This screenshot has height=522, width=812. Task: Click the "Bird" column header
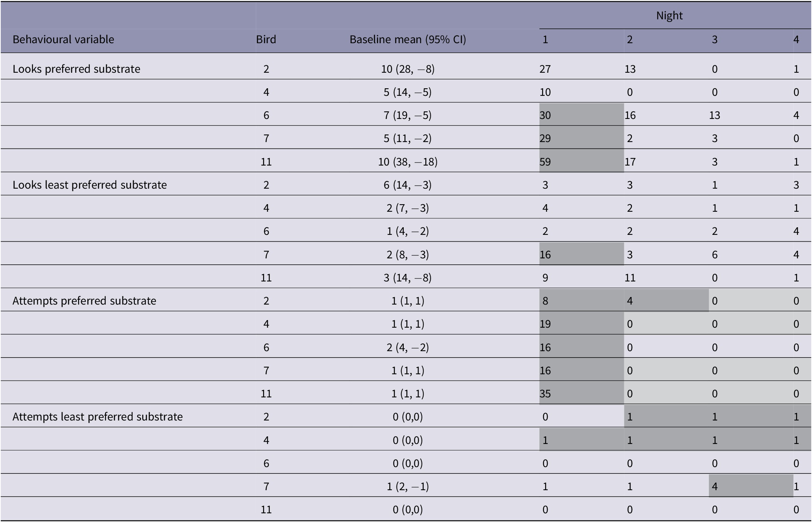point(266,39)
